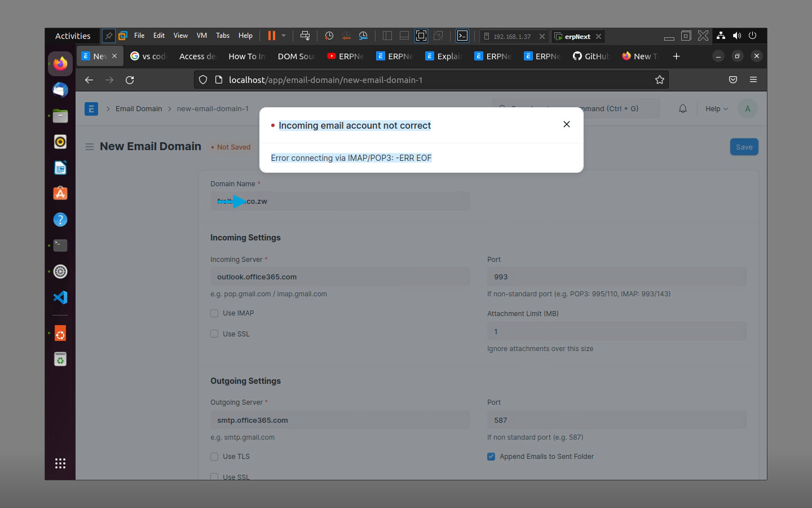Click the browser URL address bar
This screenshot has width=812, height=508.
click(431, 80)
